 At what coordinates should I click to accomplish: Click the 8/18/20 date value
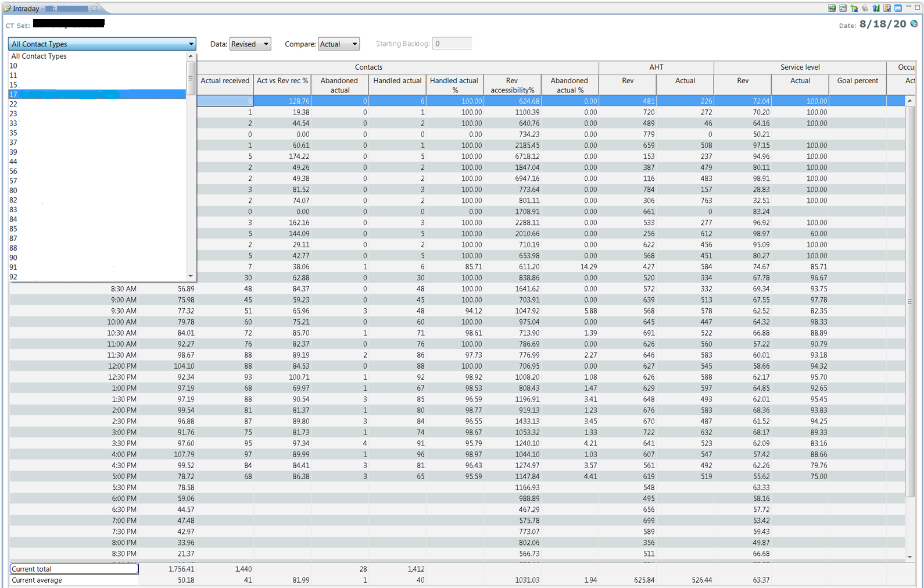[883, 24]
